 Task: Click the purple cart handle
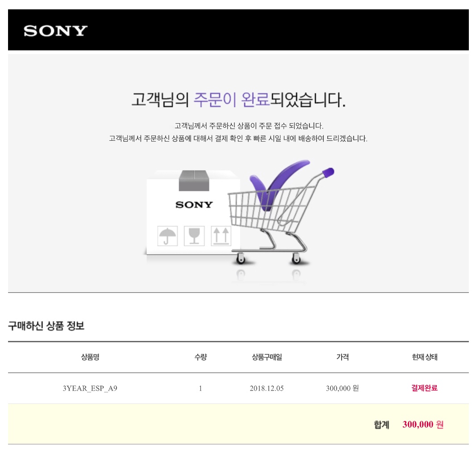coord(328,172)
